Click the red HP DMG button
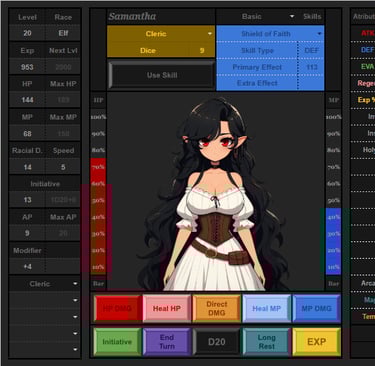Image resolution: width=375 pixels, height=366 pixels. pyautogui.click(x=117, y=308)
